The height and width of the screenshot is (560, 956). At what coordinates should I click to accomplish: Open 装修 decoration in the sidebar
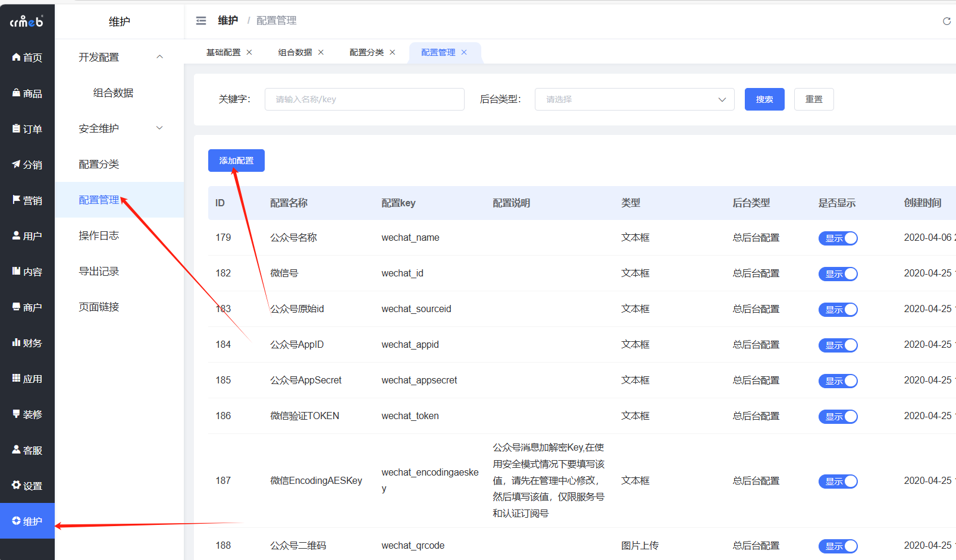click(27, 414)
